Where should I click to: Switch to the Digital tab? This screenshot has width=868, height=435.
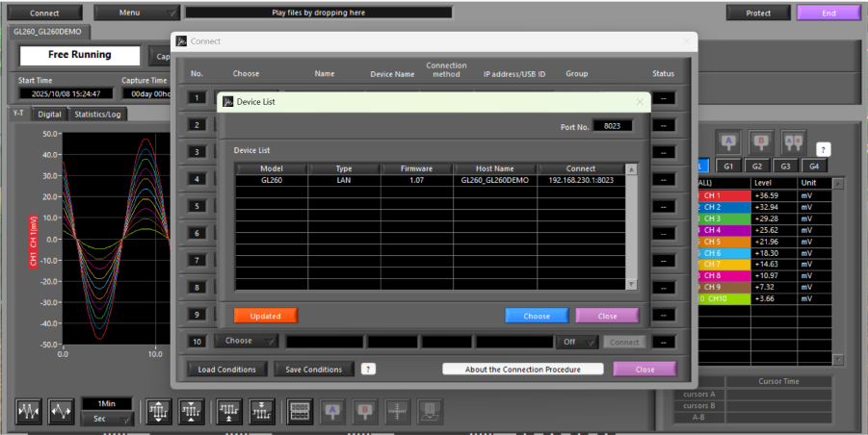(x=49, y=115)
